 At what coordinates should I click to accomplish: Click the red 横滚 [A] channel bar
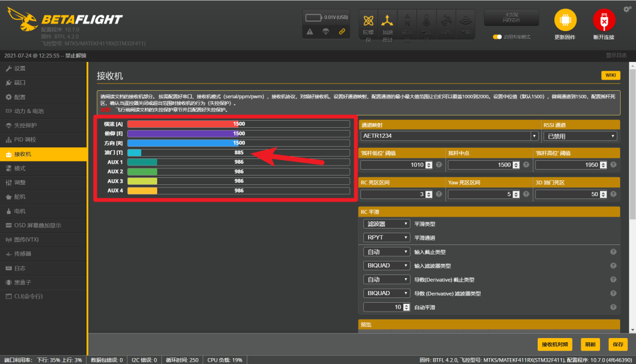click(238, 124)
